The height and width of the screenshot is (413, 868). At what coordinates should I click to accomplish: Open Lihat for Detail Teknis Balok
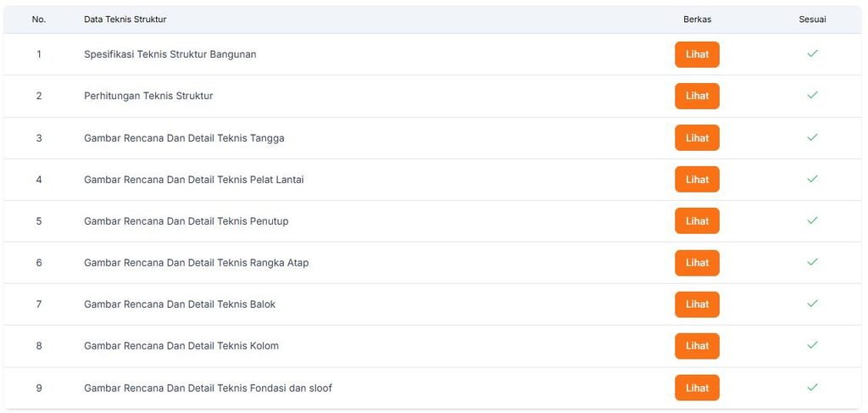click(x=697, y=304)
